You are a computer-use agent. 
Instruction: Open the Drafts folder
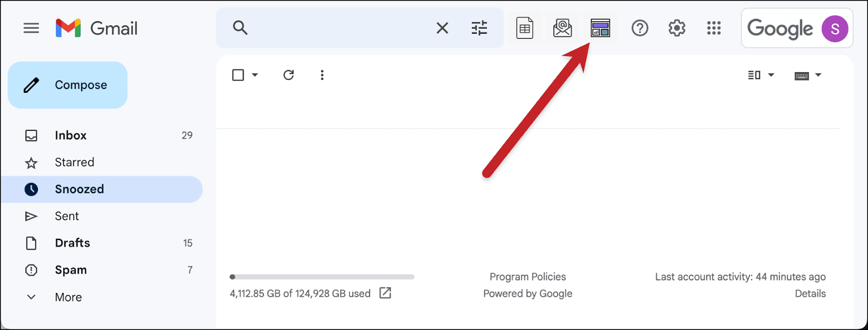pos(102,243)
